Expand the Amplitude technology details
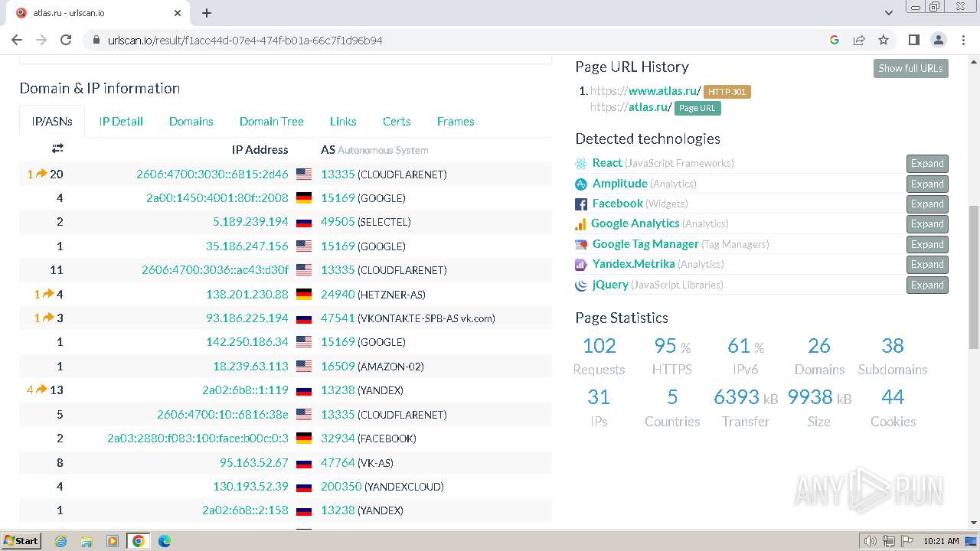Image resolution: width=980 pixels, height=551 pixels. [x=927, y=184]
